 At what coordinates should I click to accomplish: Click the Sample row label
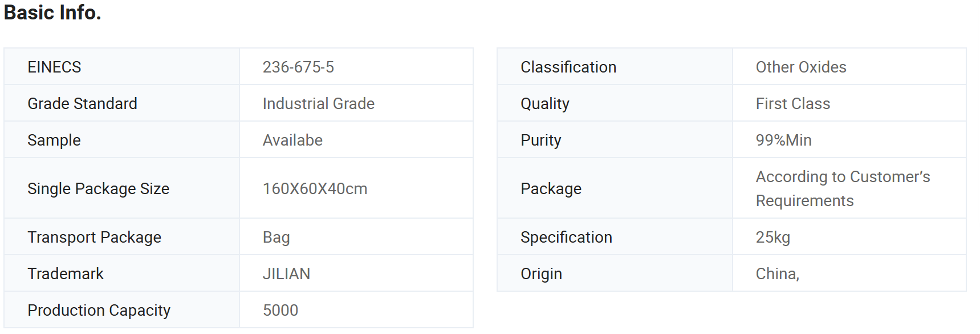(54, 140)
